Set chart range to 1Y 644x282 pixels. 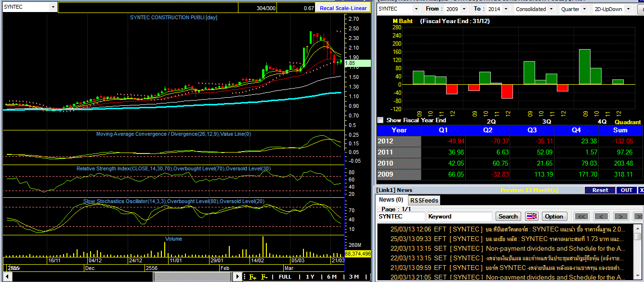(310, 277)
